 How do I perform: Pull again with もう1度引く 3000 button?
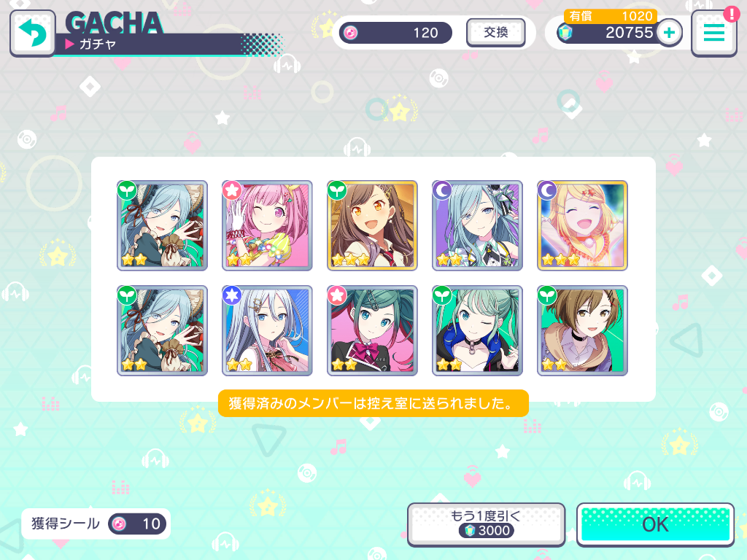486,524
